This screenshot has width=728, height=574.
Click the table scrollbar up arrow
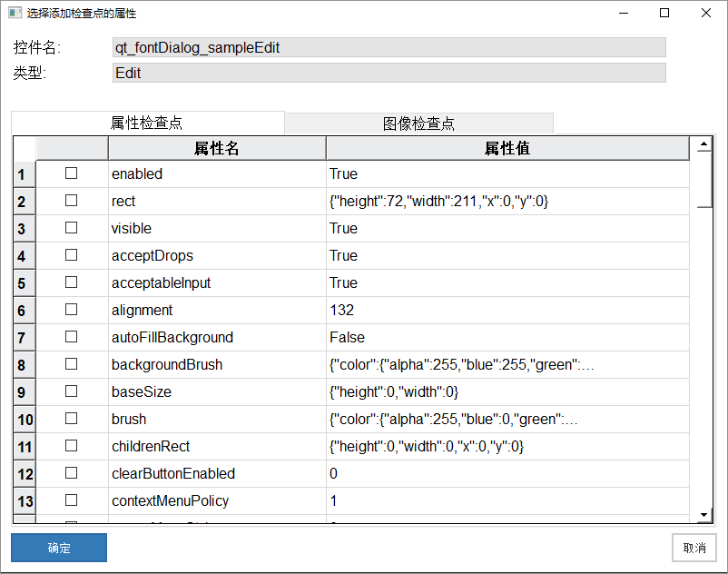click(x=703, y=144)
